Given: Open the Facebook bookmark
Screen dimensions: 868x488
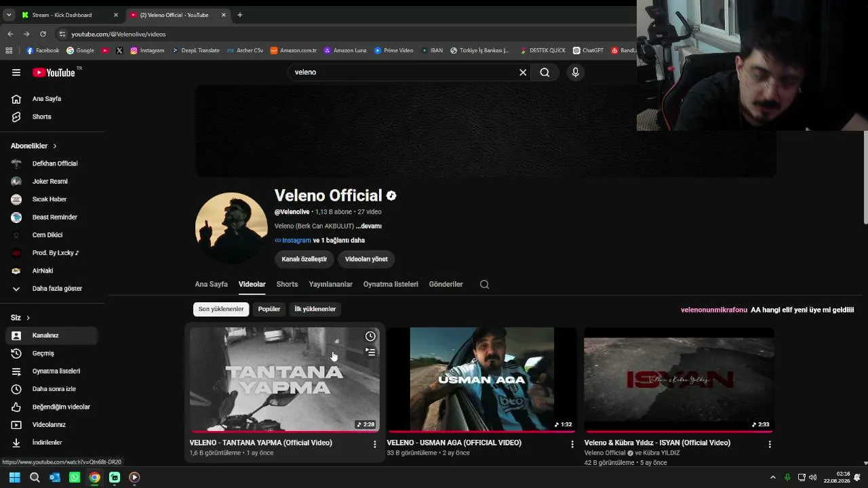Looking at the screenshot, I should point(43,50).
